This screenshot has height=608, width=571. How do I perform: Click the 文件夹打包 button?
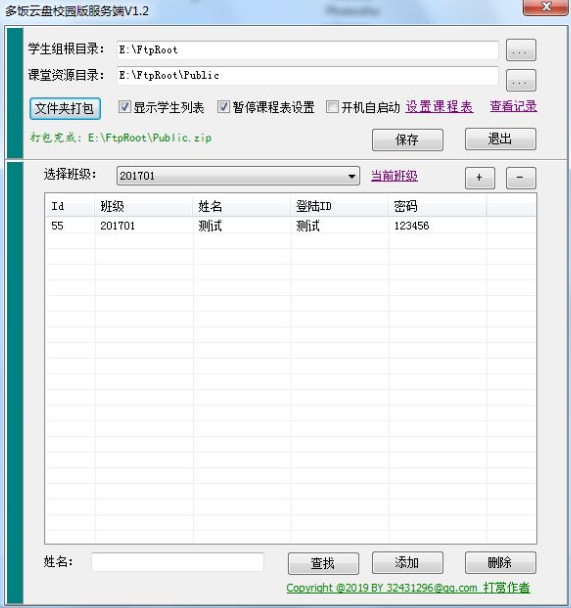65,108
